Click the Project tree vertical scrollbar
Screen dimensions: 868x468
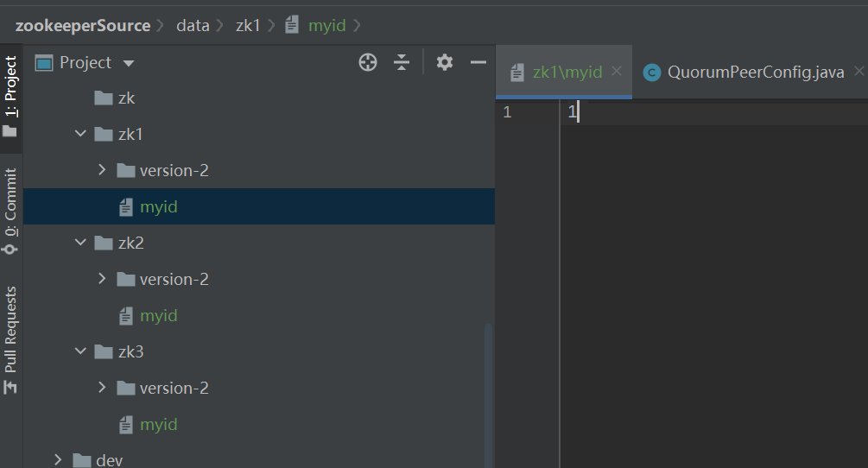[x=488, y=395]
